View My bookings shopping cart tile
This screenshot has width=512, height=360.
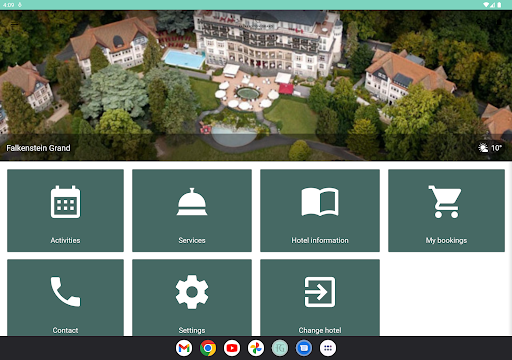coord(446,210)
